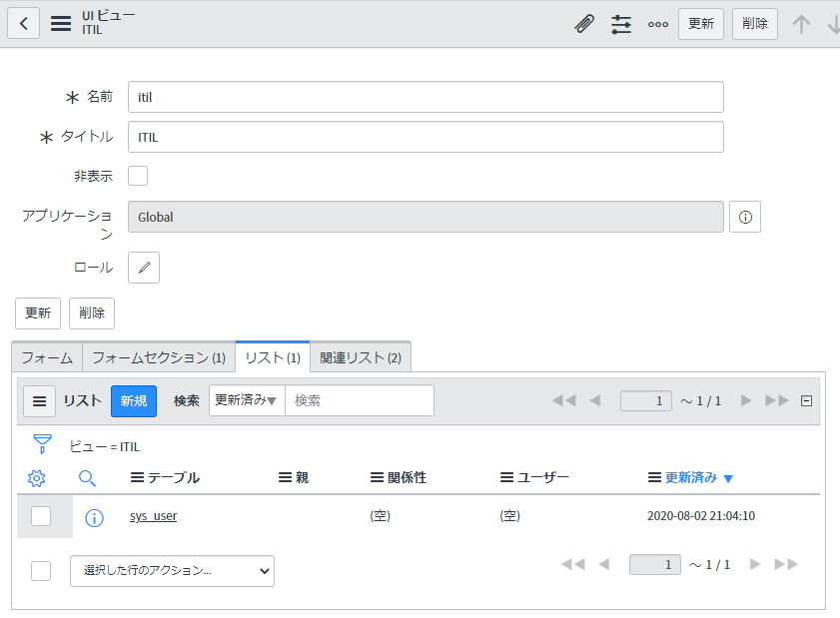Click the header 削除 button
The image size is (840, 618).
point(755,24)
